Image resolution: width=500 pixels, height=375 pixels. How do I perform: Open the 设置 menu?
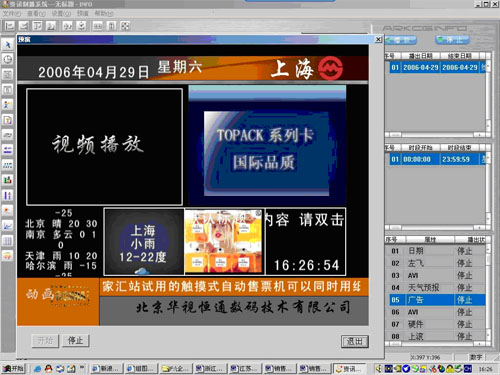(x=61, y=13)
